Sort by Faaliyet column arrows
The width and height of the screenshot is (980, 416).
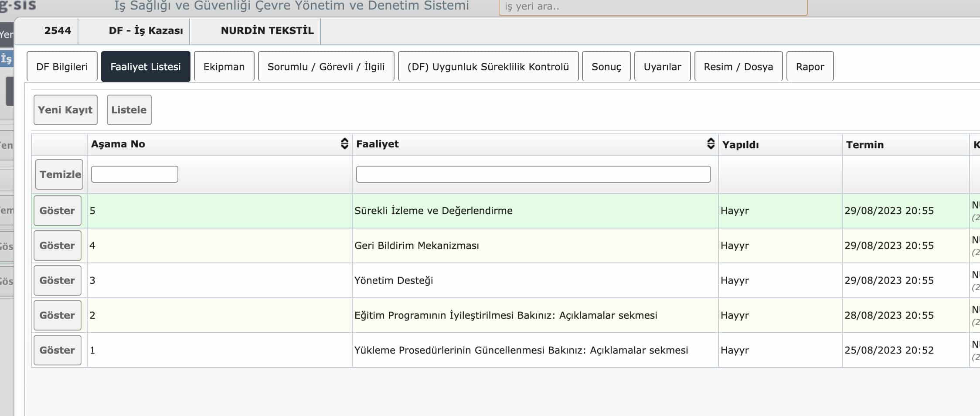pyautogui.click(x=711, y=144)
